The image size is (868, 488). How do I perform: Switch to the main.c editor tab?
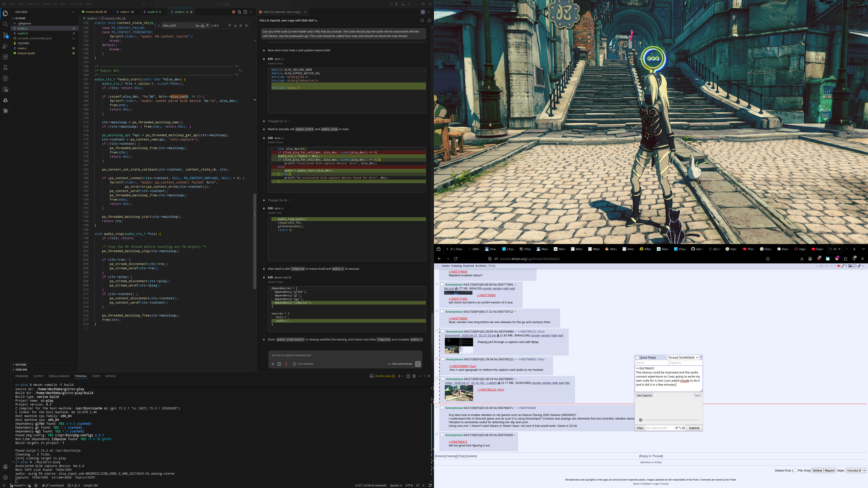pyautogui.click(x=125, y=12)
